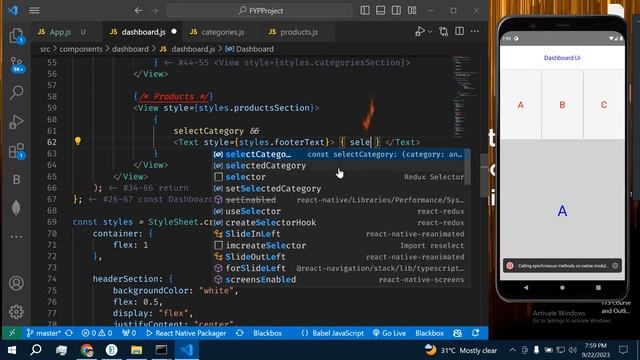
Task: Start the Go Live server
Action: [x=389, y=333]
